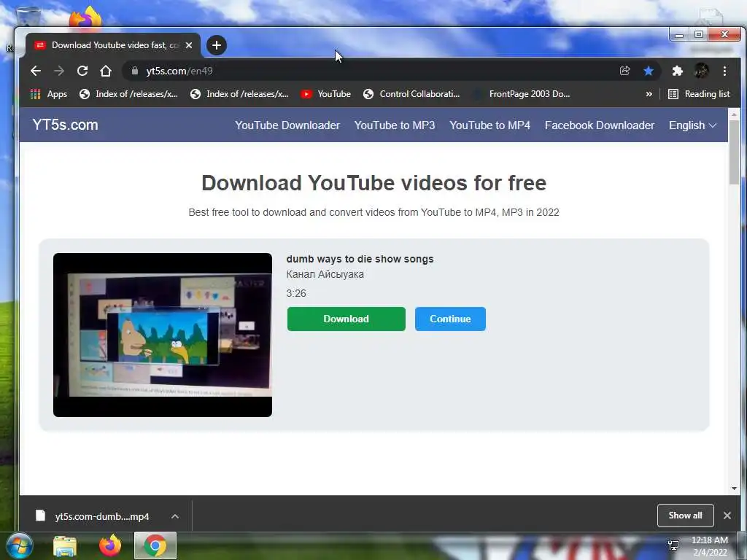Open the Recycle Bin desktop icon
The image size is (747, 560).
(x=28, y=17)
